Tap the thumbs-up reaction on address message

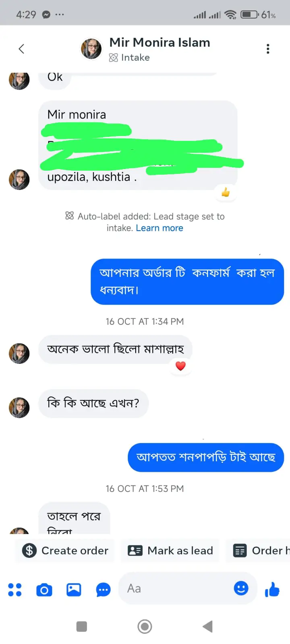pos(226,192)
